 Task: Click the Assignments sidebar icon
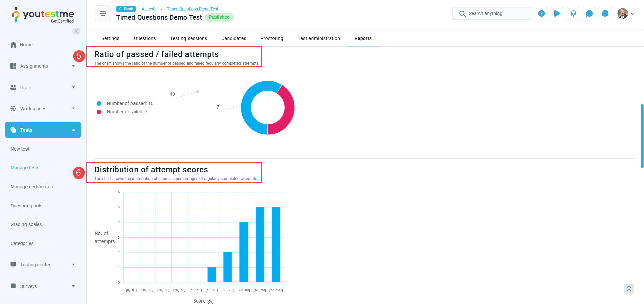(x=13, y=66)
